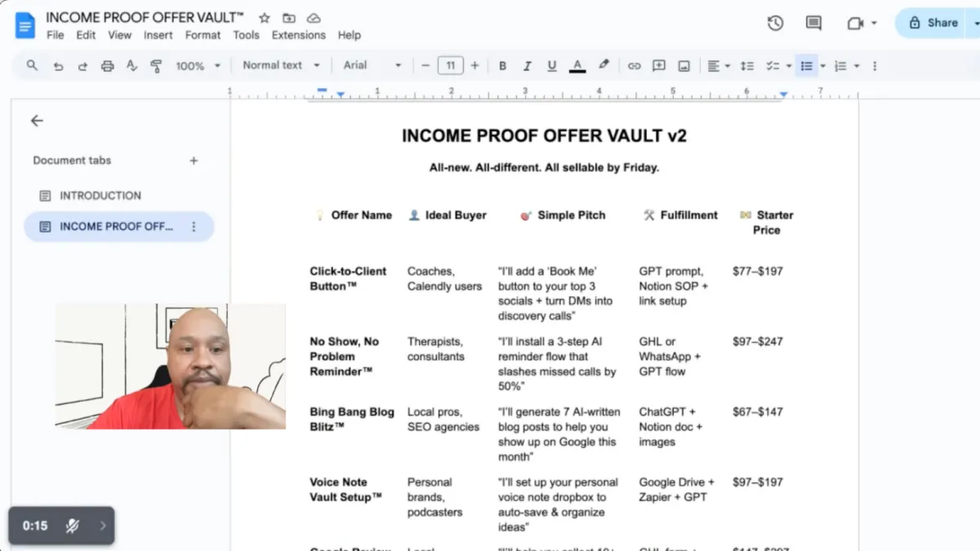The width and height of the screenshot is (980, 551).
Task: Open the Google Docs home icon
Action: 25,24
